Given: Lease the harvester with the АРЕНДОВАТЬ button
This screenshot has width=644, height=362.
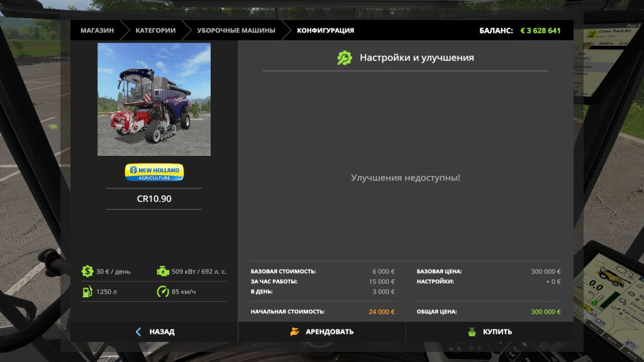Looking at the screenshot, I should point(322,332).
